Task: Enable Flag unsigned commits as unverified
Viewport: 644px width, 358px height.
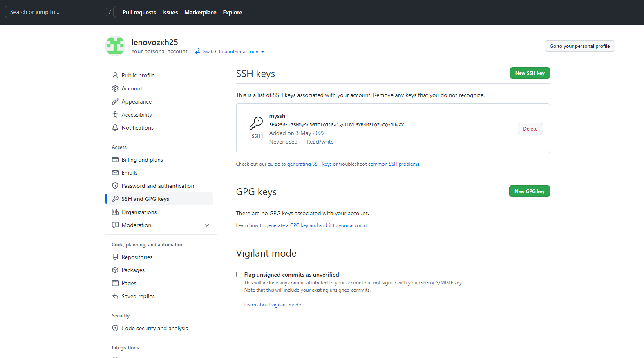Action: pyautogui.click(x=239, y=275)
